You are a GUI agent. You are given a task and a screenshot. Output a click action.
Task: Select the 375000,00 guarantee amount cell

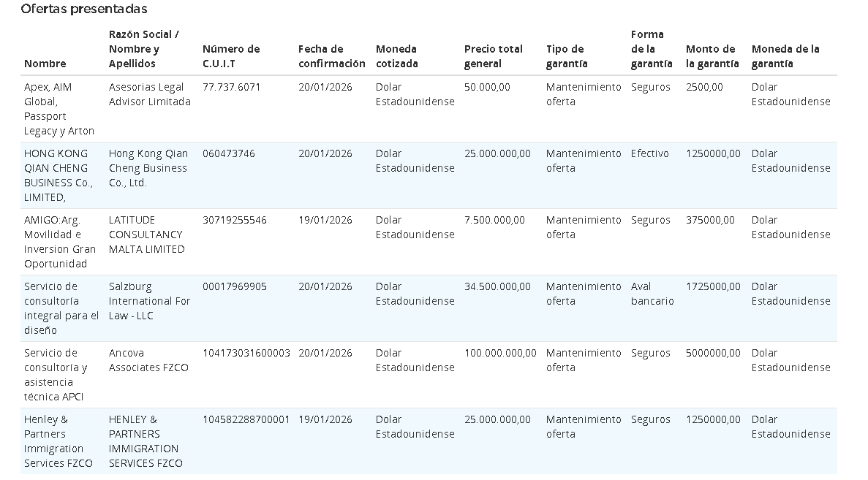[710, 220]
